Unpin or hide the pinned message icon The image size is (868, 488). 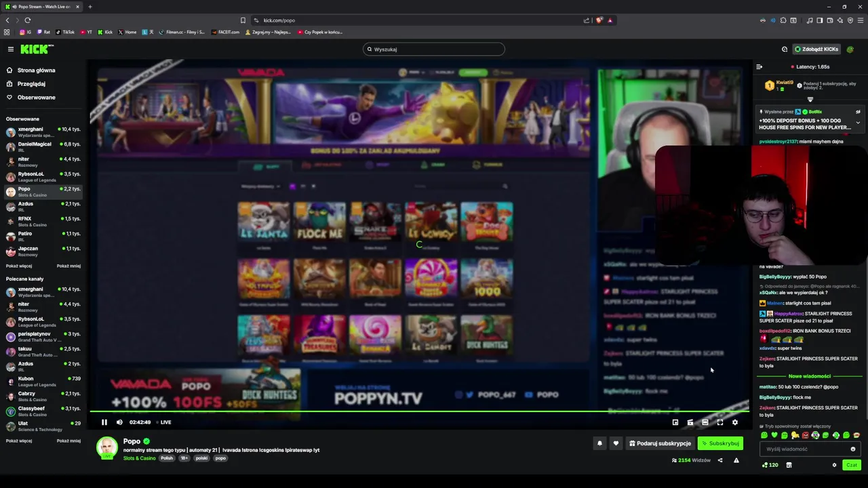click(x=858, y=112)
